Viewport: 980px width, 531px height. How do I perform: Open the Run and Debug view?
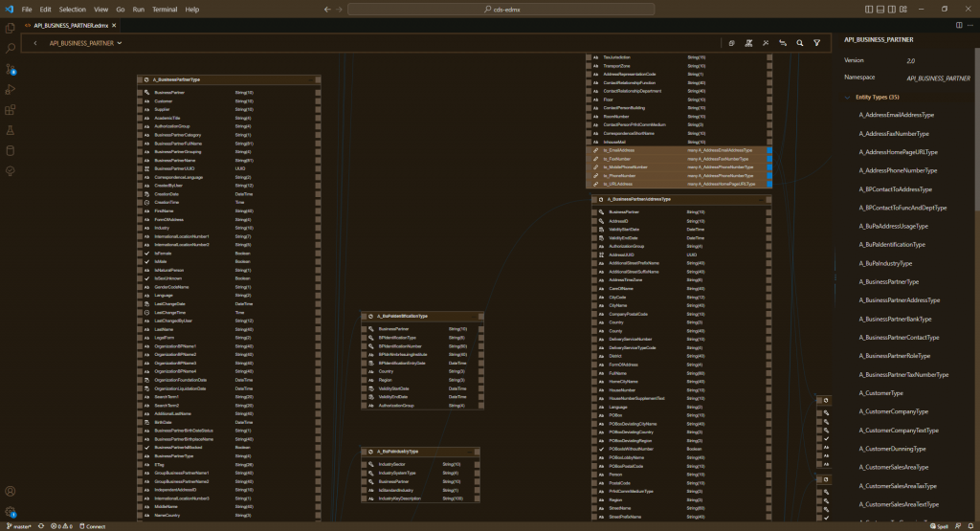pos(10,89)
